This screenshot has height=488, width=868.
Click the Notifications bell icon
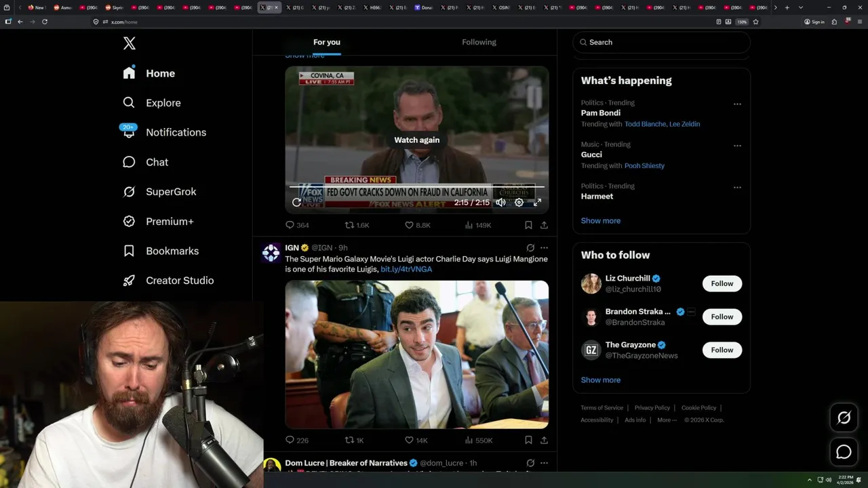coord(129,132)
